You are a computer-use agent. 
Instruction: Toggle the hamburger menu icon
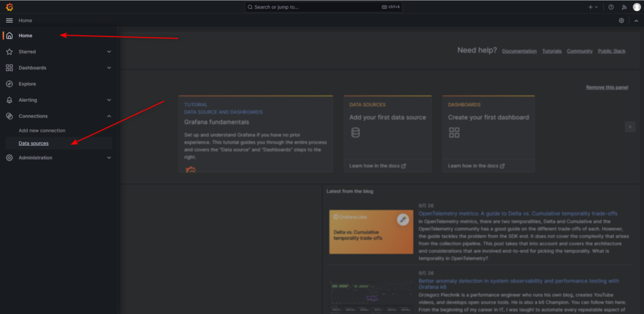(9, 21)
